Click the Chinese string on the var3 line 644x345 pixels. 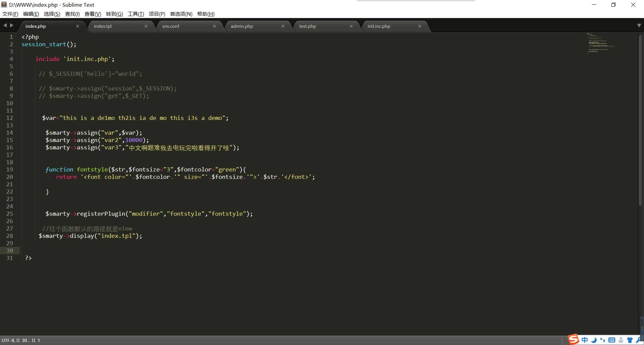tap(179, 148)
